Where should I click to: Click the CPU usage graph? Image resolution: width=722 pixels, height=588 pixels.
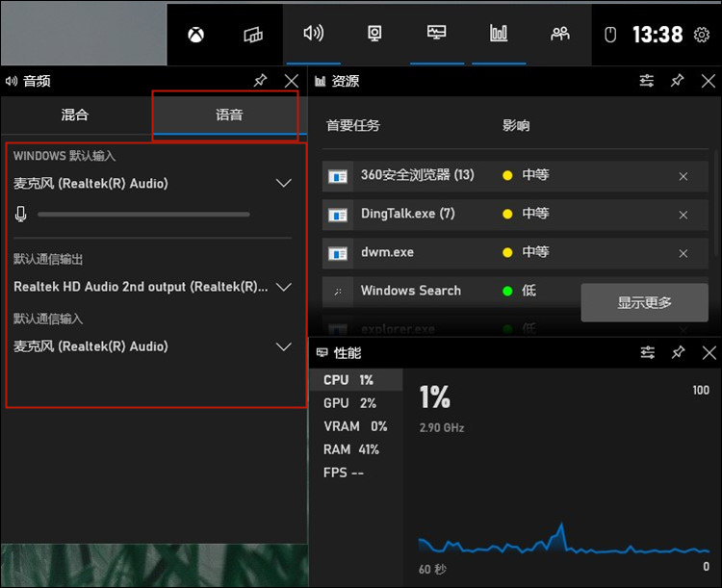click(563, 538)
